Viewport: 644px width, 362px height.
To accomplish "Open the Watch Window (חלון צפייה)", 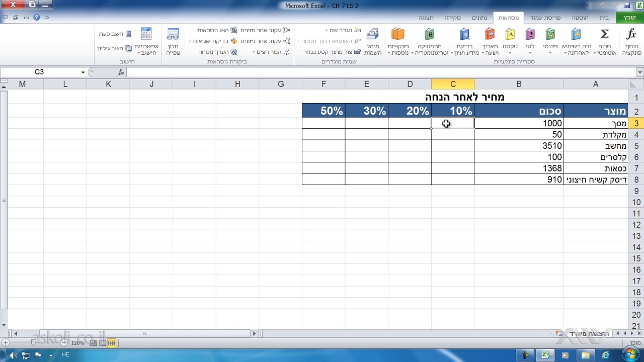I will click(x=173, y=41).
